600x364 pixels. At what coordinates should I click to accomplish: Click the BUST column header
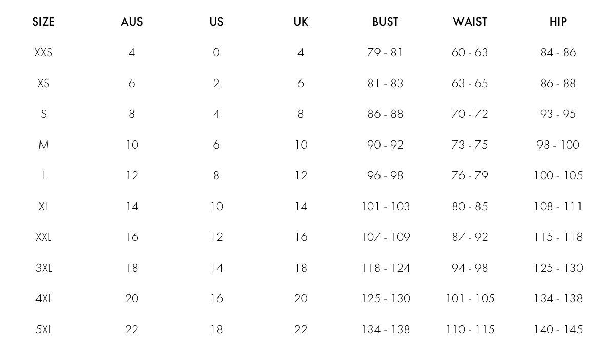(385, 22)
